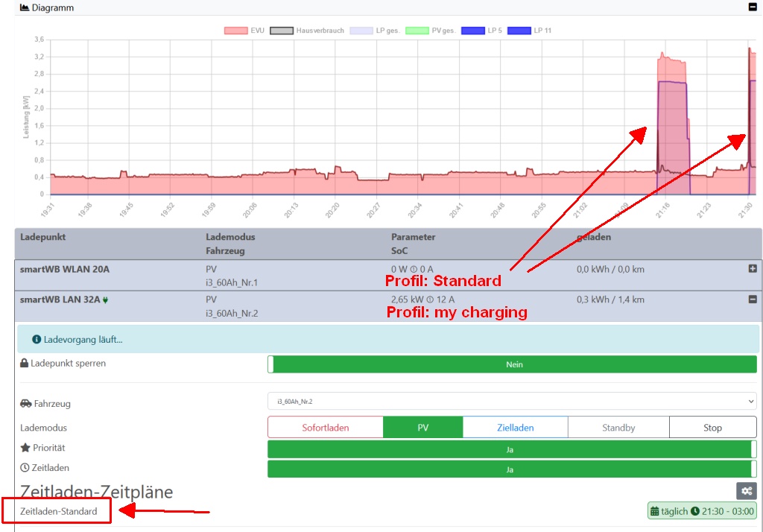Screen dimensions: 763x532
Task: Toggle Zeitladen switch showing Ja
Action: point(512,469)
